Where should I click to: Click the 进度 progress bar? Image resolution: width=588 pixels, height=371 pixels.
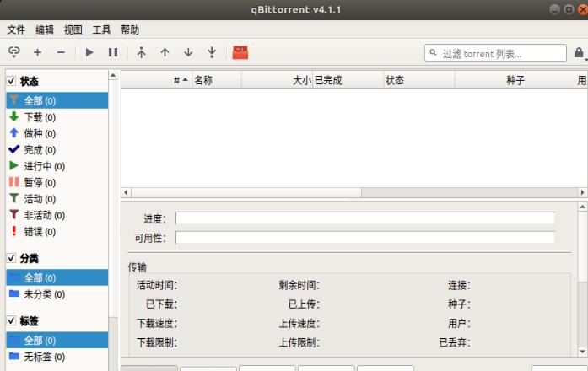click(x=365, y=218)
